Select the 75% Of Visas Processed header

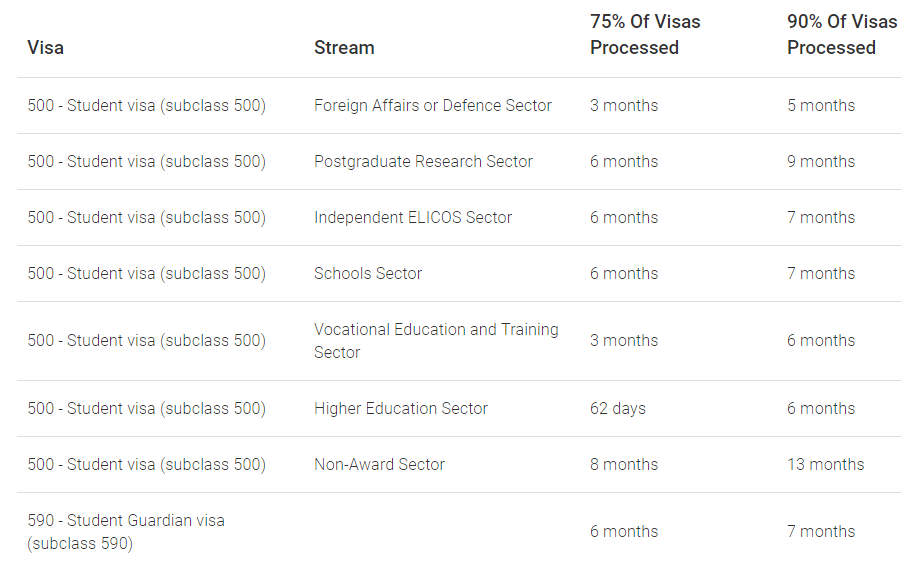(x=645, y=34)
